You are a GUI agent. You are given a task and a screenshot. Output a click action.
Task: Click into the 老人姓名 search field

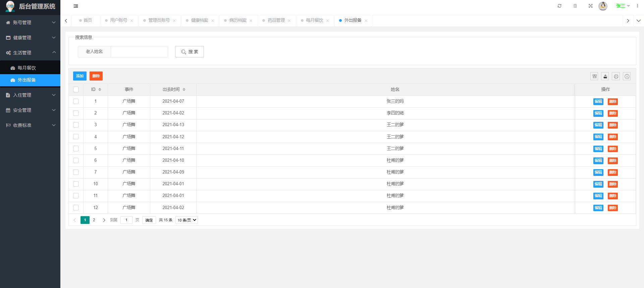tap(139, 52)
